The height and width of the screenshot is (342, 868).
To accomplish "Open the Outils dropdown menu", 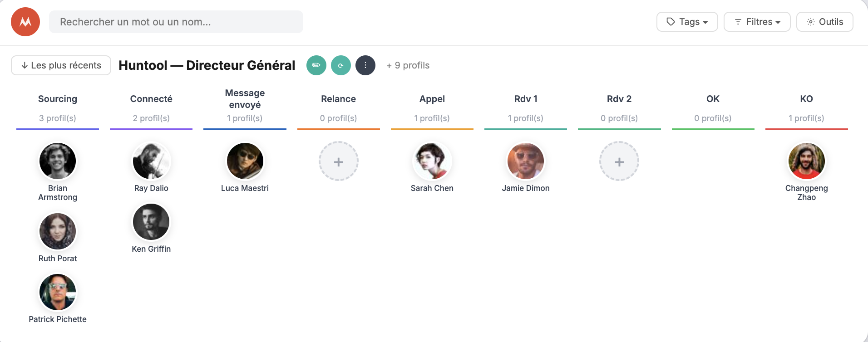I will 825,21.
